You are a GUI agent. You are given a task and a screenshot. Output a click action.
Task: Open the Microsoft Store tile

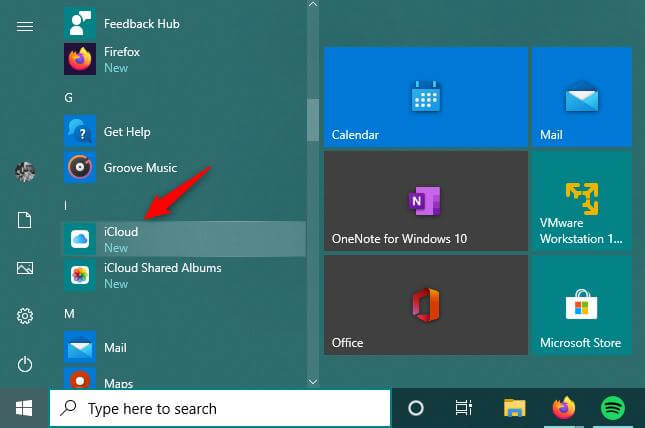[x=581, y=305]
